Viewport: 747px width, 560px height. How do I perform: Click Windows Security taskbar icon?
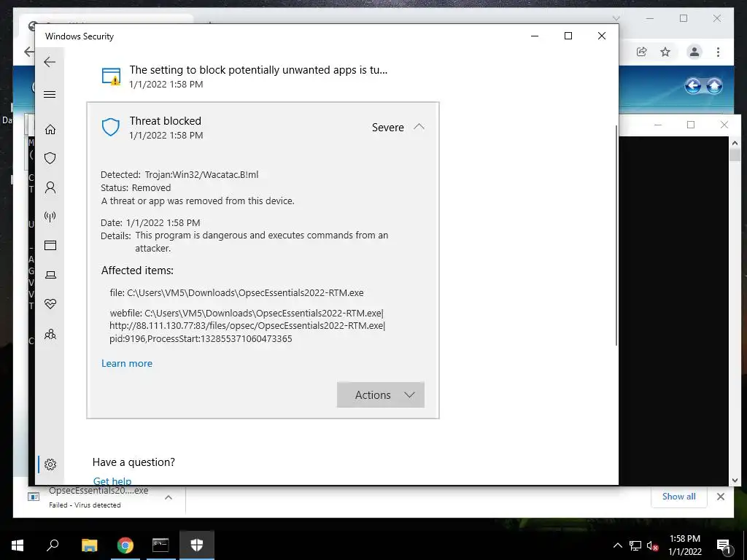tap(197, 545)
